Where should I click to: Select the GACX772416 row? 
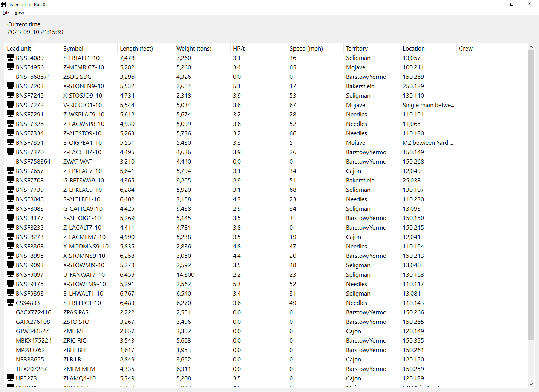click(x=34, y=312)
